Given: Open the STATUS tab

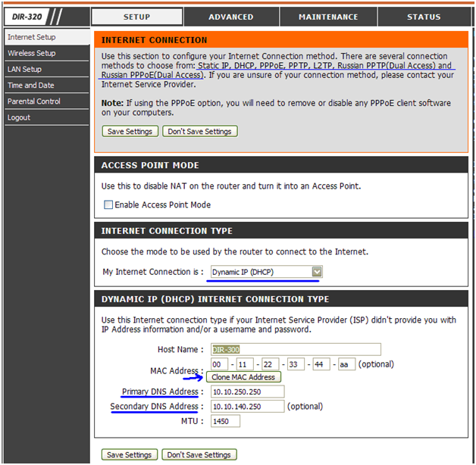Looking at the screenshot, I should point(423,17).
